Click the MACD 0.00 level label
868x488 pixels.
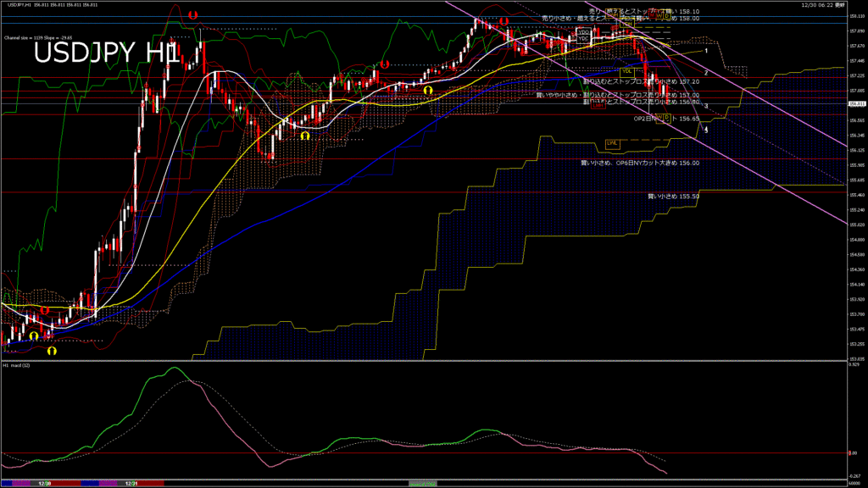(x=853, y=453)
